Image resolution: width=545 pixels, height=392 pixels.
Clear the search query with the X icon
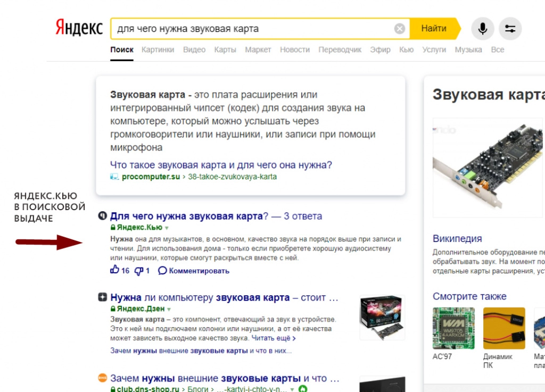(399, 29)
